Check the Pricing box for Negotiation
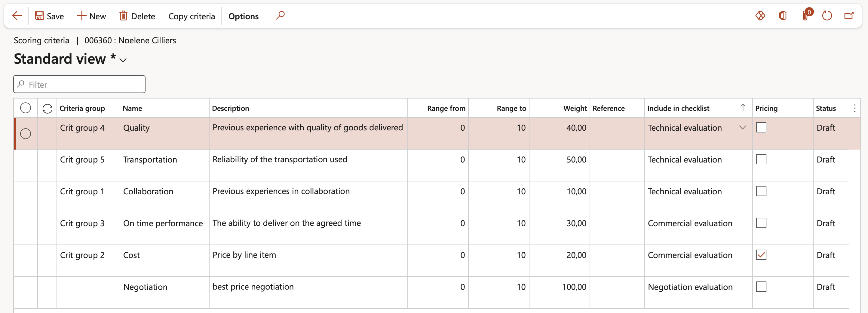 761,287
